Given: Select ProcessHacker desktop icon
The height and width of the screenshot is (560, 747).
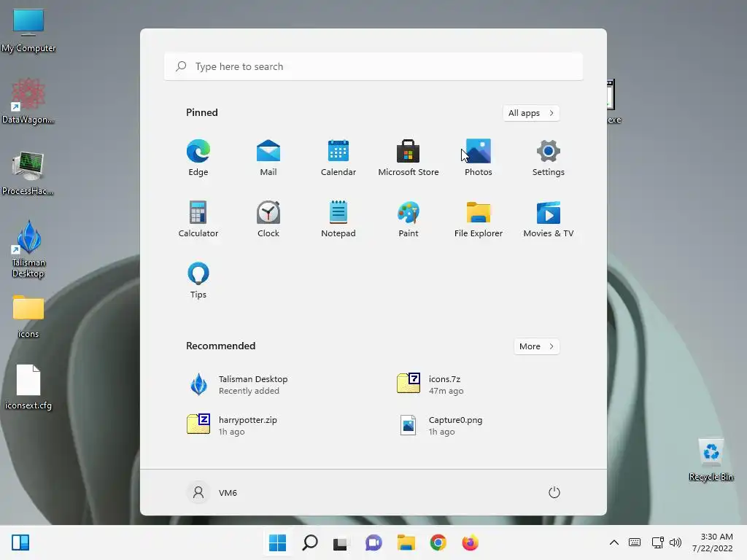Looking at the screenshot, I should pyautogui.click(x=28, y=174).
